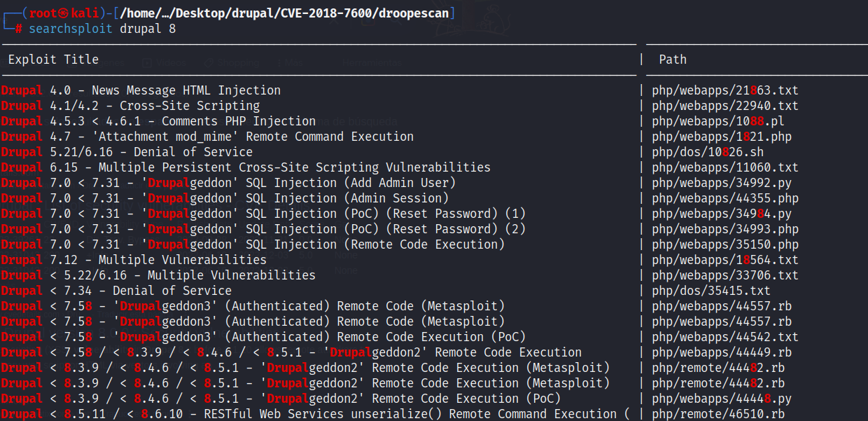This screenshot has width=868, height=421.
Task: Select 'Drupal 4.5.3 < 4.6.1 - Comments PHP Injection'
Action: pyautogui.click(x=158, y=121)
